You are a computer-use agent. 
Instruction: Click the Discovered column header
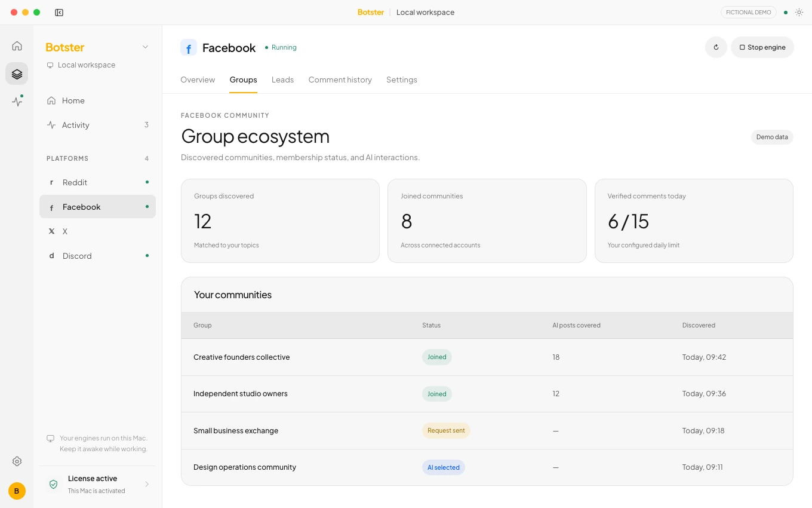click(x=699, y=325)
